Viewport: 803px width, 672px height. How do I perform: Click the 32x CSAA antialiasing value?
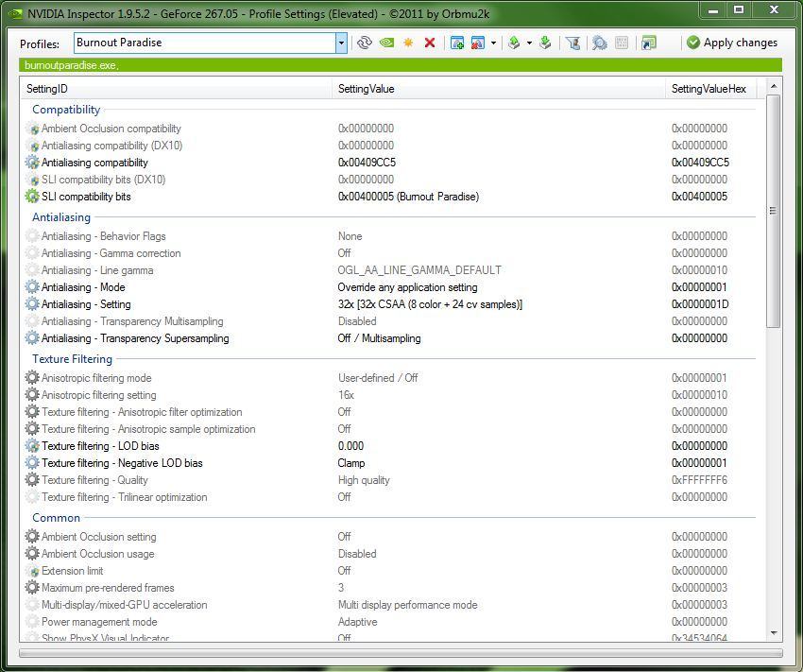(430, 303)
